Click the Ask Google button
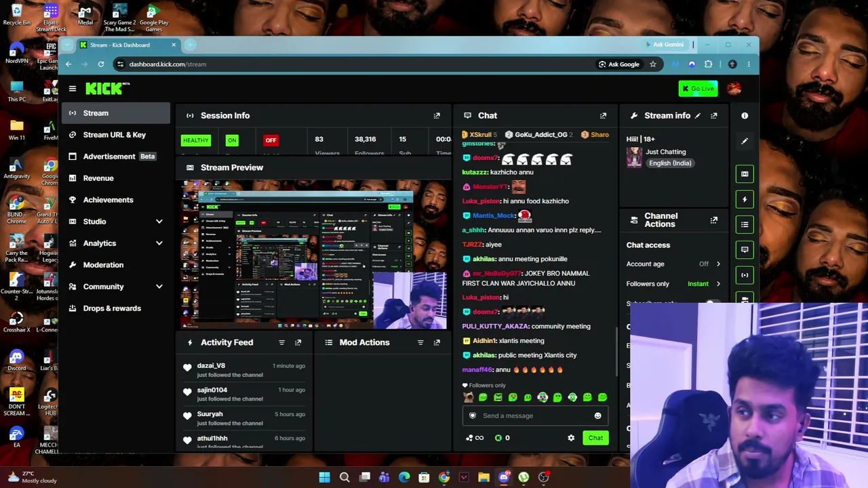This screenshot has height=488, width=868. click(x=618, y=64)
